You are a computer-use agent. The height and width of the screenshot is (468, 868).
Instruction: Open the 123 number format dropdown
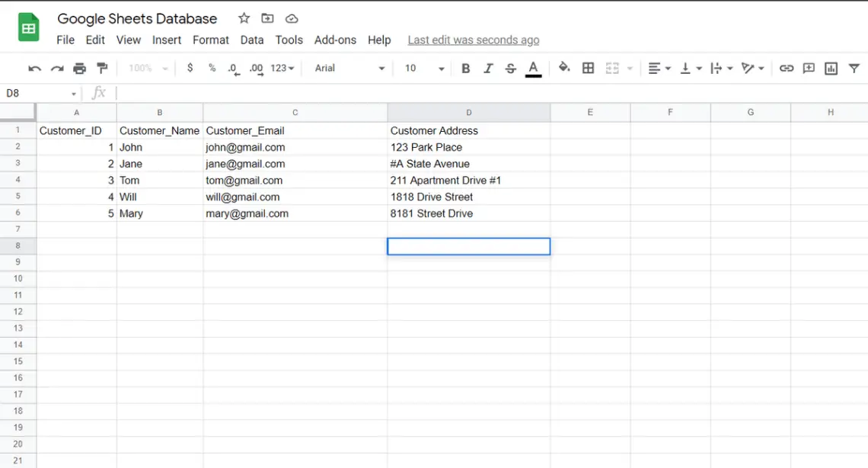coord(282,69)
